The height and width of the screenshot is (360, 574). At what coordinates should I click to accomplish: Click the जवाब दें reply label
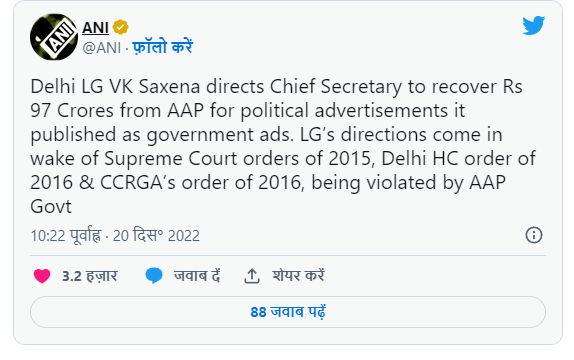(x=197, y=276)
